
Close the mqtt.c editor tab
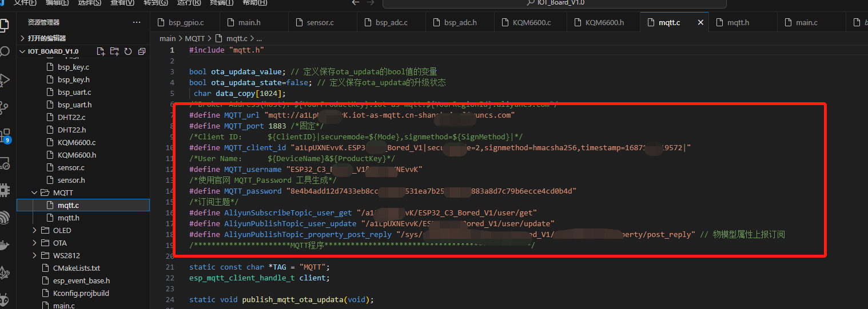[700, 23]
